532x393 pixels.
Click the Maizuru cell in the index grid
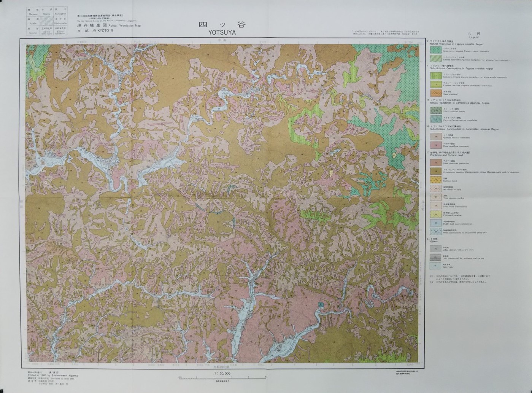[x=33, y=11]
